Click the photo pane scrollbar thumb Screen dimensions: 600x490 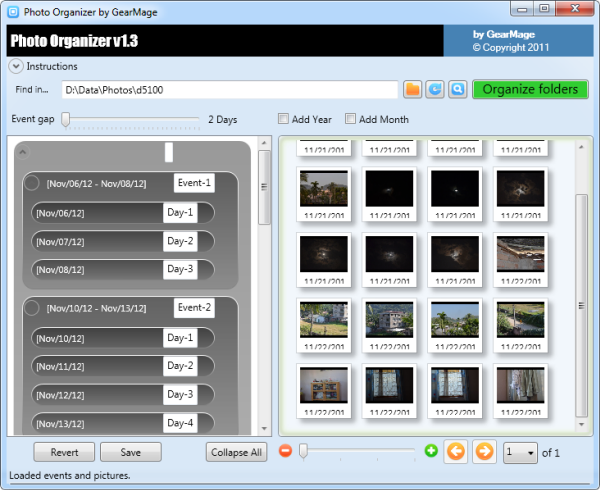581,306
